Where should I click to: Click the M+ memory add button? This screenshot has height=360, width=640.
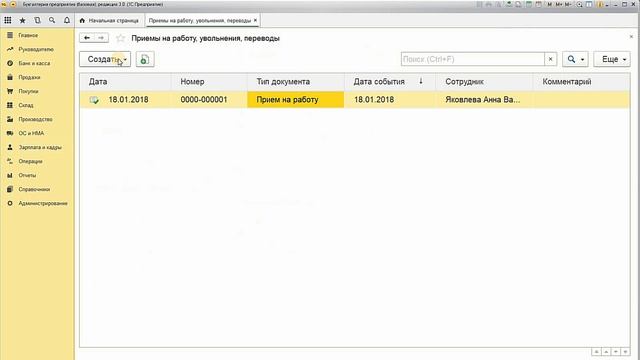click(559, 4)
